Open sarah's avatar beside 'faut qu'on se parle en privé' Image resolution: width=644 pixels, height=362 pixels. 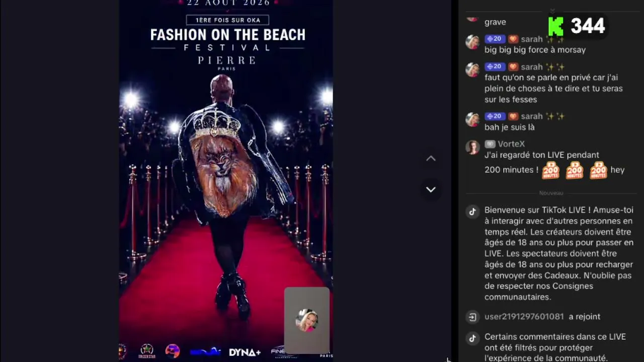pos(472,70)
